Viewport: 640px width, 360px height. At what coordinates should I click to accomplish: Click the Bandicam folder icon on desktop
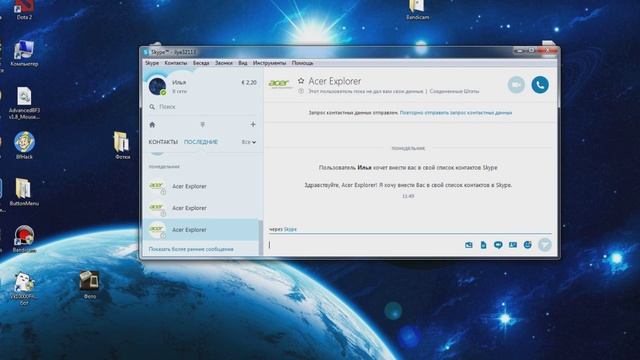click(417, 10)
